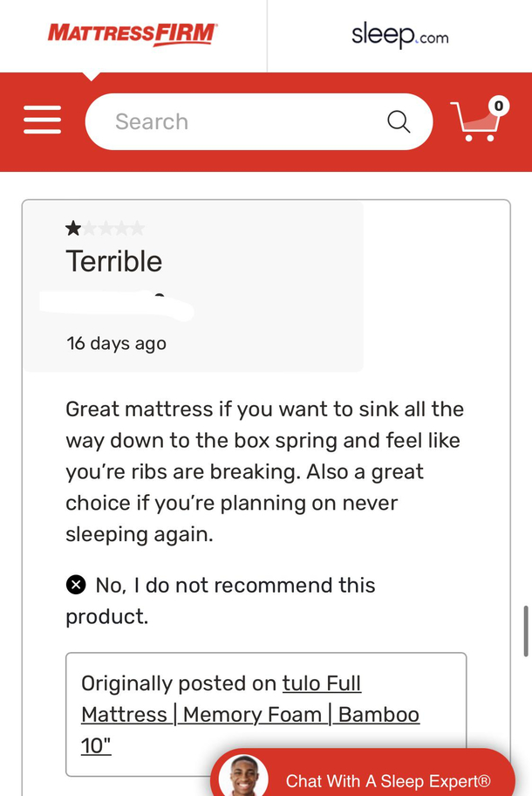Viewport: 532px width, 796px height.
Task: Click the black X not-recommend icon
Action: coord(76,585)
